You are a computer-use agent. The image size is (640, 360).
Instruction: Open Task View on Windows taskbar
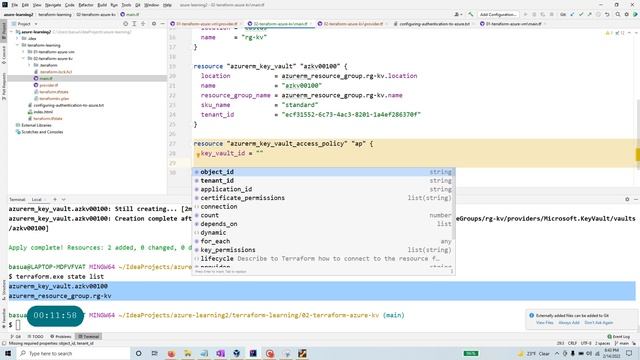click(x=154, y=353)
